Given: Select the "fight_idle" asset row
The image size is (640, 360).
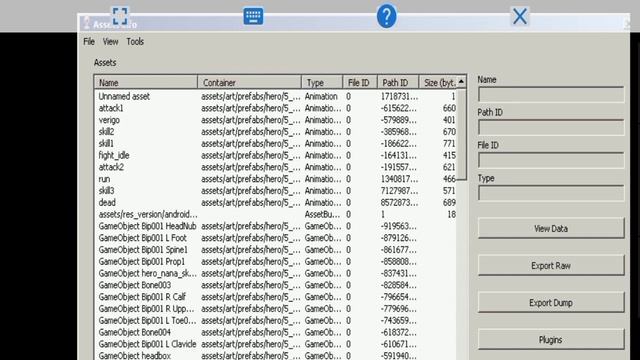Looking at the screenshot, I should 276,156.
